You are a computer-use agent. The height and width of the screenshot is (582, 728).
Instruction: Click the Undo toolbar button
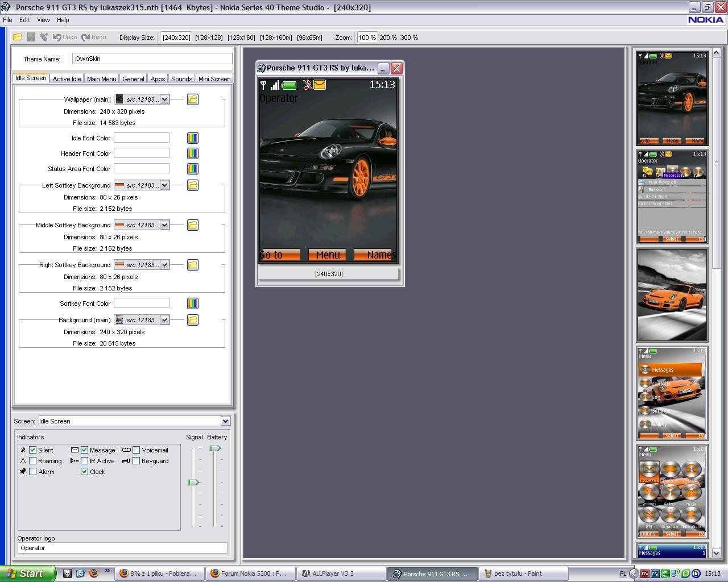[x=65, y=38]
